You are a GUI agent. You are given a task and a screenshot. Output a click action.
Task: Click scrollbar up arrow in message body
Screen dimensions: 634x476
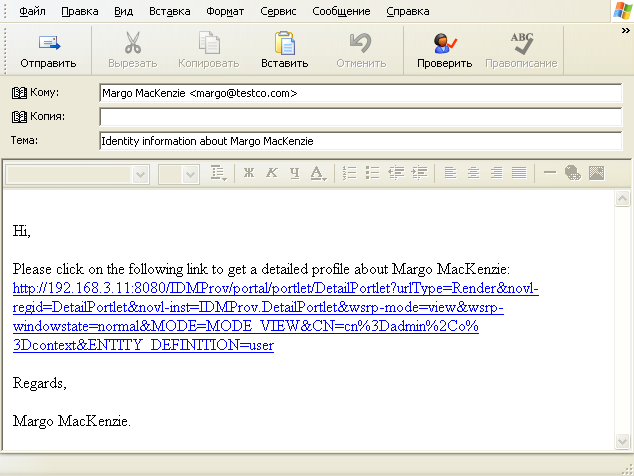click(x=622, y=199)
